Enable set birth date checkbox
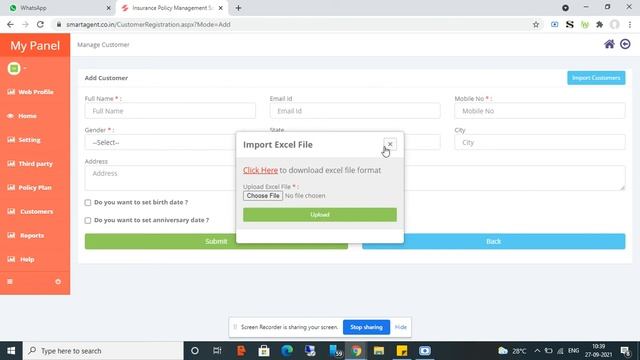640x360 pixels. coord(88,202)
